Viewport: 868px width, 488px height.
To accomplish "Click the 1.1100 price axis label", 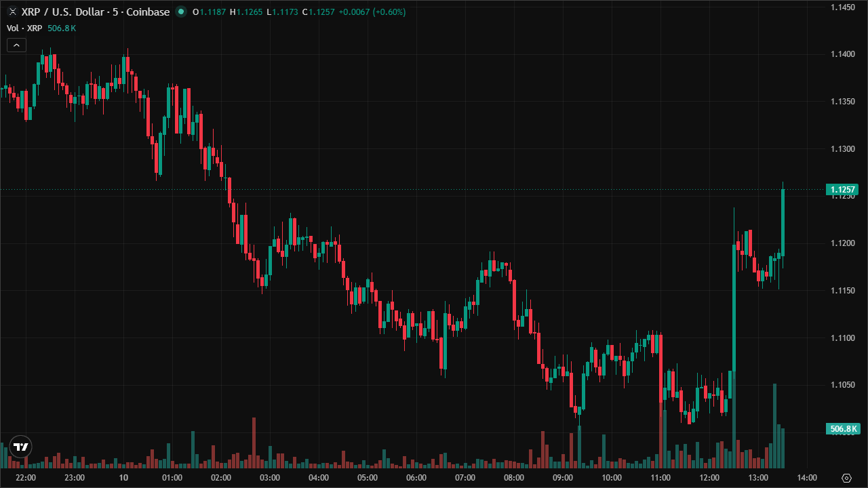I will (843, 338).
